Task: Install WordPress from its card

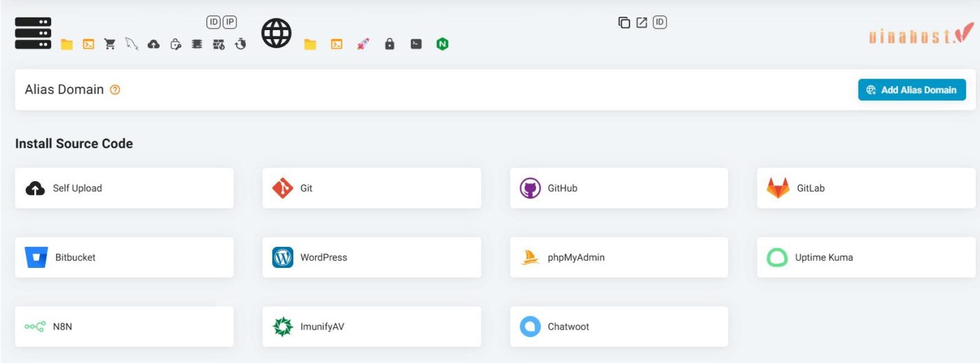Action: click(372, 257)
